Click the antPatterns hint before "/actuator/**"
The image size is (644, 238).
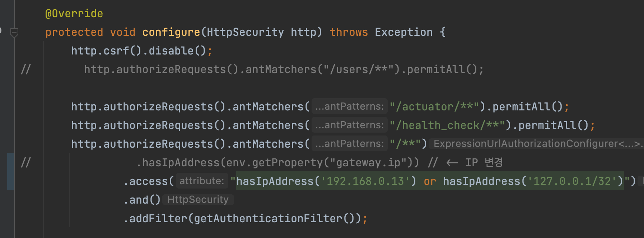(x=349, y=106)
